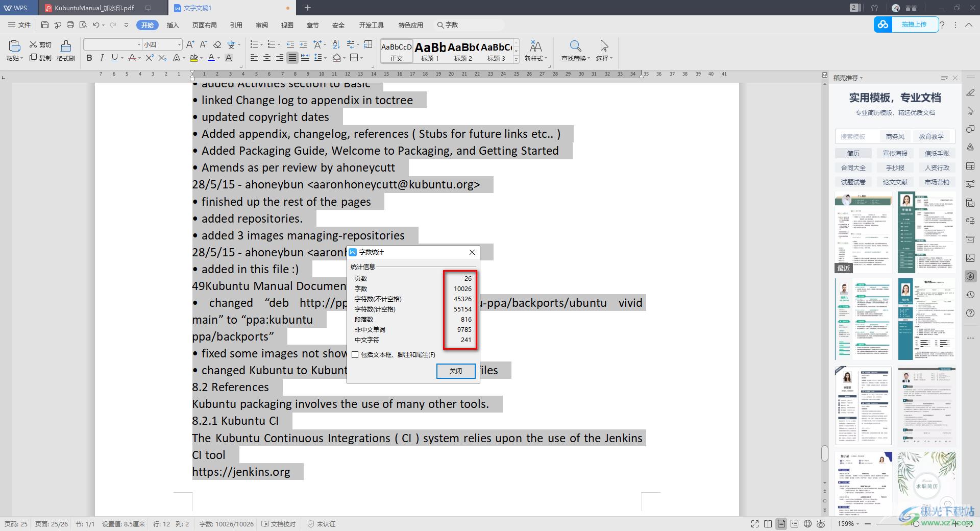Click 合同大全 template category

point(853,167)
